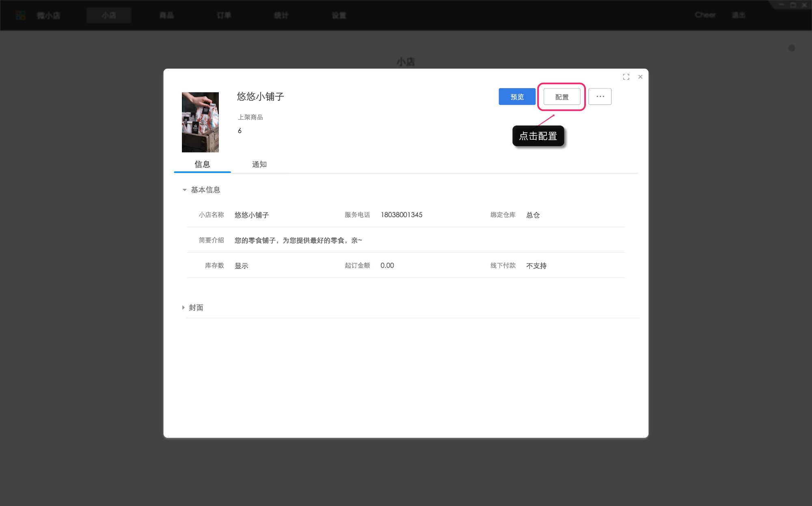Viewport: 812px width, 506px height.
Task: Click the 微小店 grid logo icon
Action: (x=21, y=15)
